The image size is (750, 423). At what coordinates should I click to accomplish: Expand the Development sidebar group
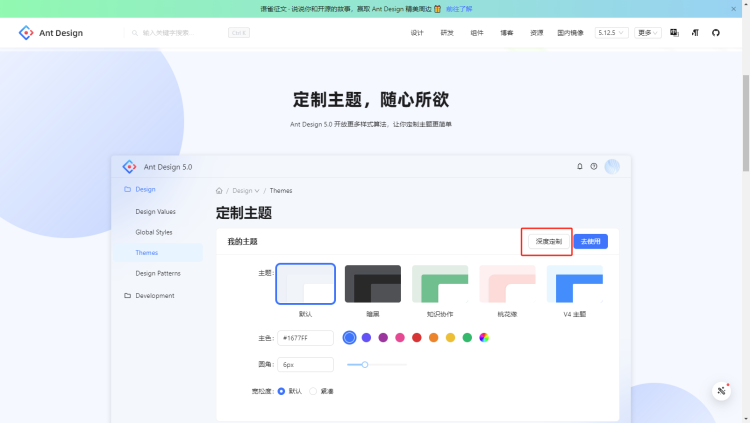(x=158, y=296)
